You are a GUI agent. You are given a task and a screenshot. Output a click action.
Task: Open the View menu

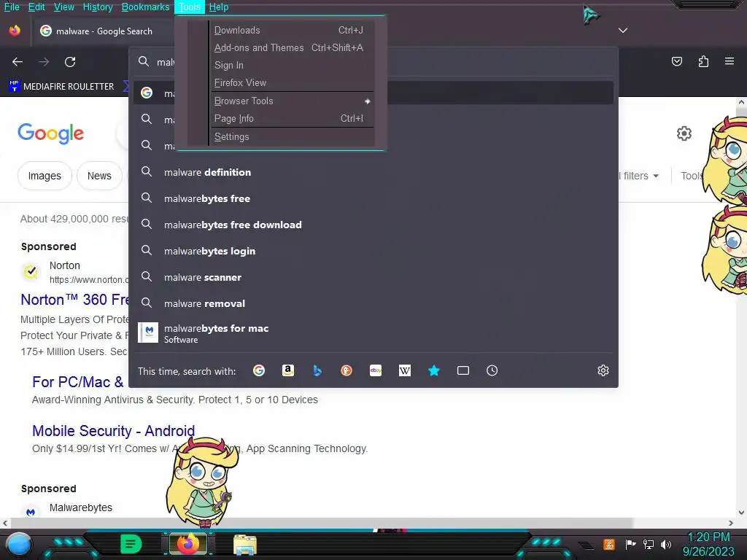tap(64, 7)
